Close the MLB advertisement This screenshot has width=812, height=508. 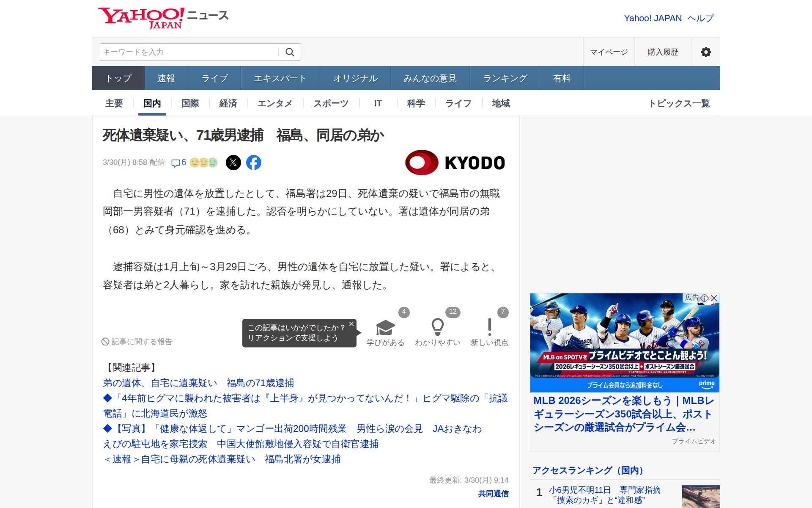click(714, 298)
